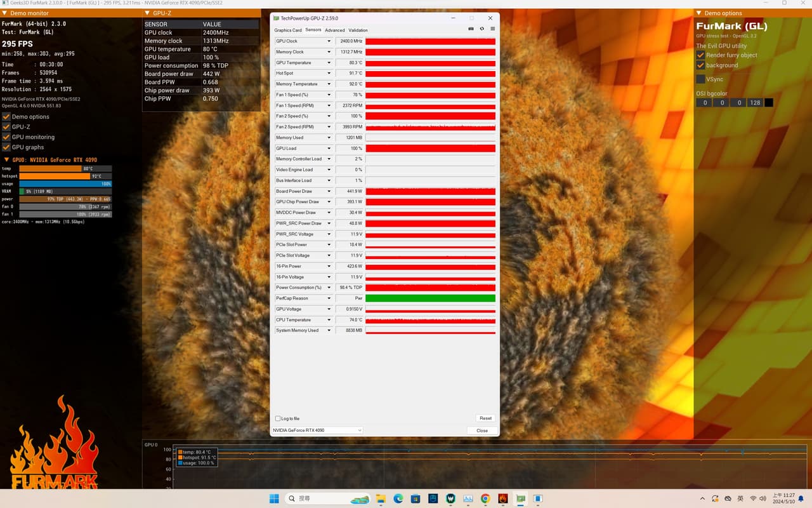This screenshot has height=508, width=812.
Task: Click the GPU-Z refresh icon
Action: click(481, 29)
